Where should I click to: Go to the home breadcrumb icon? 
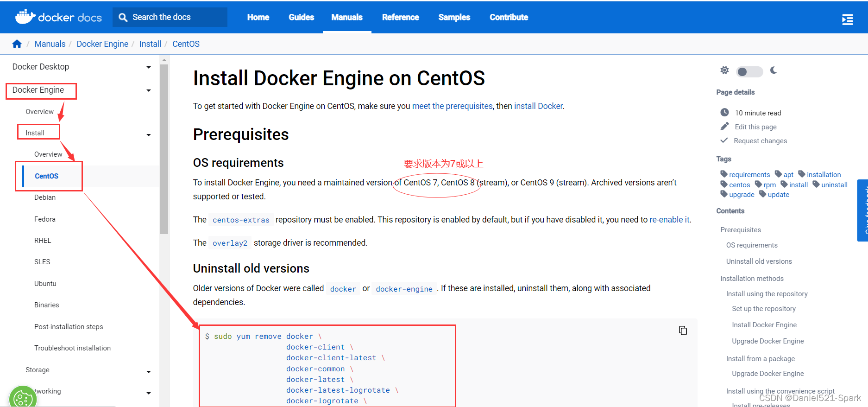[x=17, y=44]
